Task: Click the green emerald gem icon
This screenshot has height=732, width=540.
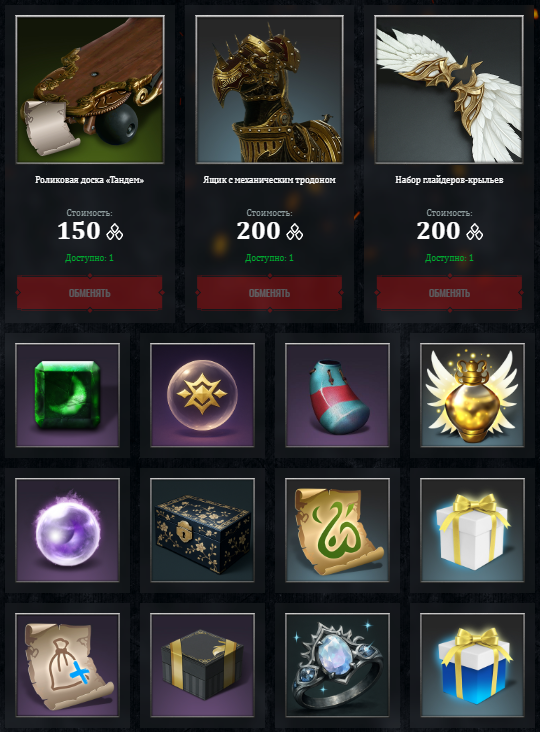Action: click(x=68, y=395)
